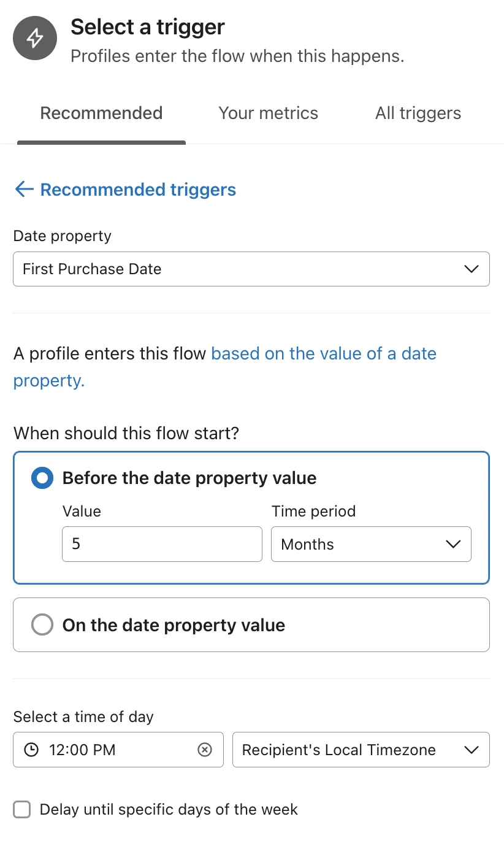Viewport: 504px width, 849px height.
Task: Click the Date property dropdown chevron
Action: (471, 269)
